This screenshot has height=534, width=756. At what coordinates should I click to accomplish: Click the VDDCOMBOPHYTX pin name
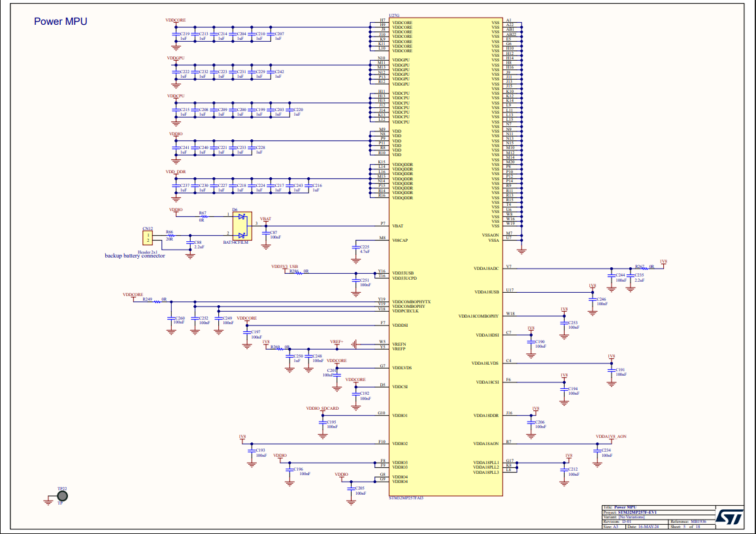point(411,302)
